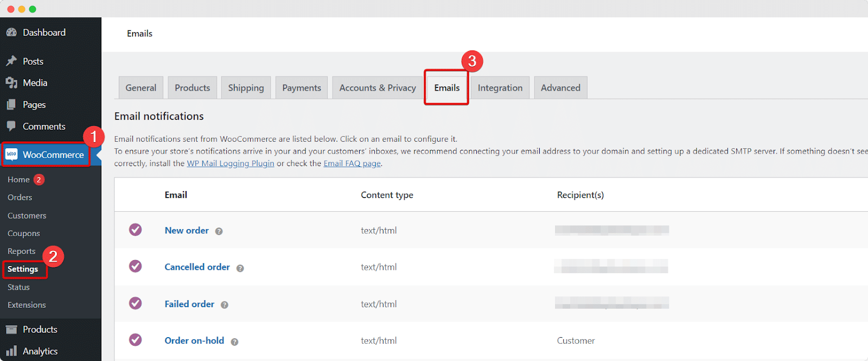
Task: Toggle enabled status for Order on-hold email
Action: [136, 340]
